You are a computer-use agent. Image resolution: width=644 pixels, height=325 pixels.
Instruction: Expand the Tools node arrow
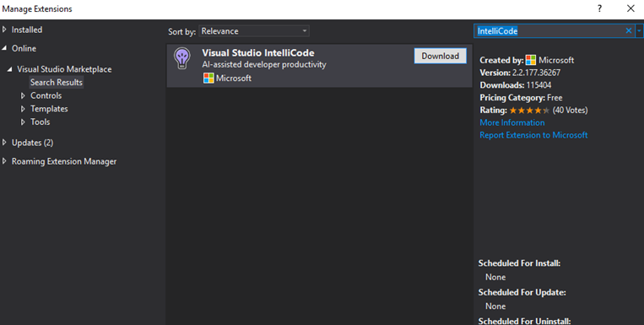coord(23,122)
